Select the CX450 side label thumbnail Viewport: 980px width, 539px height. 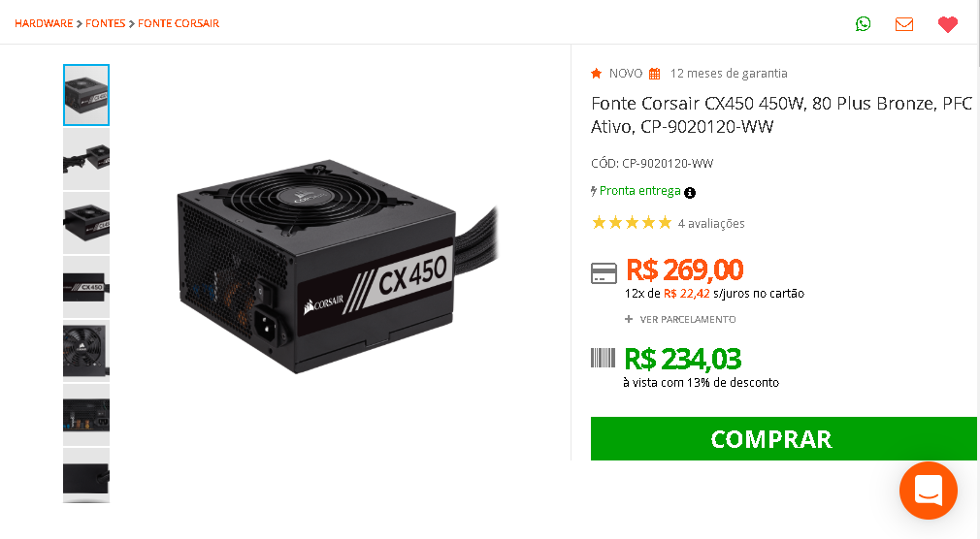point(86,287)
